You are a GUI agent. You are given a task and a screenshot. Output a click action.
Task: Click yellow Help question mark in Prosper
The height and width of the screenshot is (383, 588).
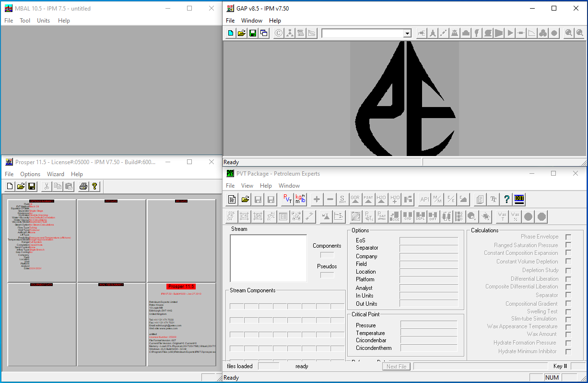(x=94, y=186)
